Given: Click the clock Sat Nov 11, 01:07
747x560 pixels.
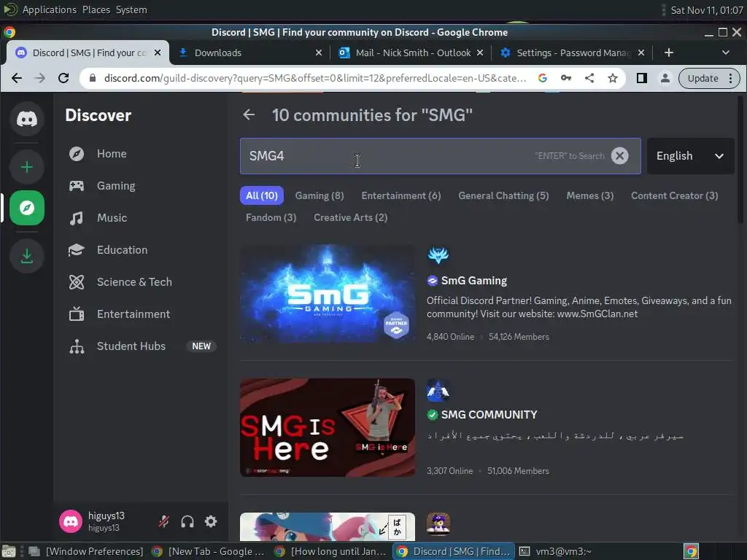Looking at the screenshot, I should 706,10.
